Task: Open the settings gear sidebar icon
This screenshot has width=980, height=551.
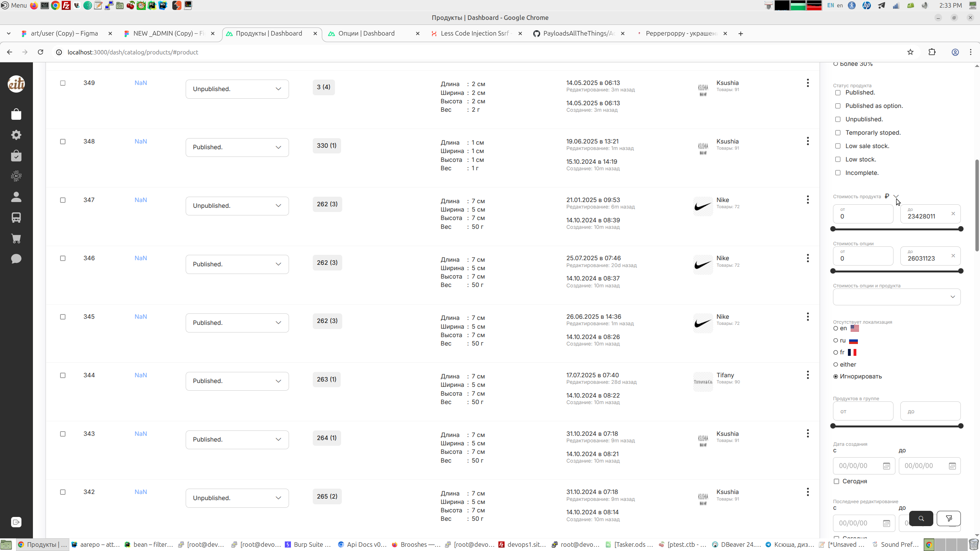Action: pyautogui.click(x=16, y=135)
